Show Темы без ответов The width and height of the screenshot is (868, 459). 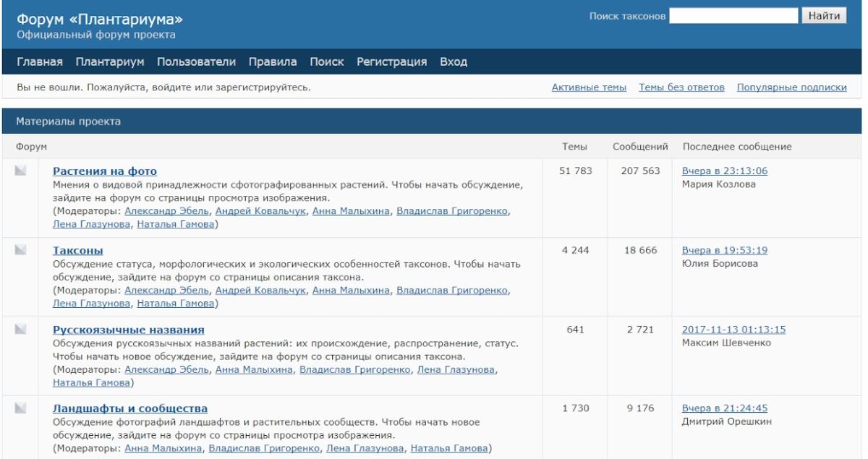681,87
